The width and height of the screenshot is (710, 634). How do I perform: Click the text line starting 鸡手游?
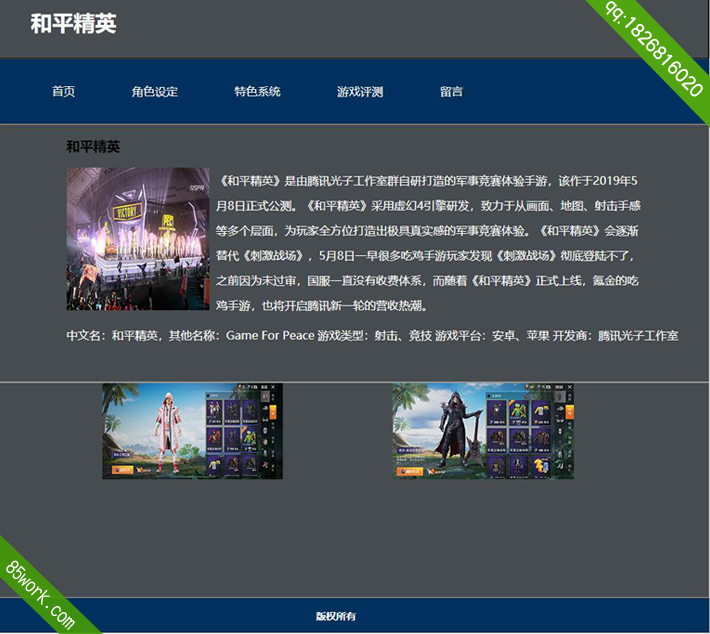coord(321,306)
